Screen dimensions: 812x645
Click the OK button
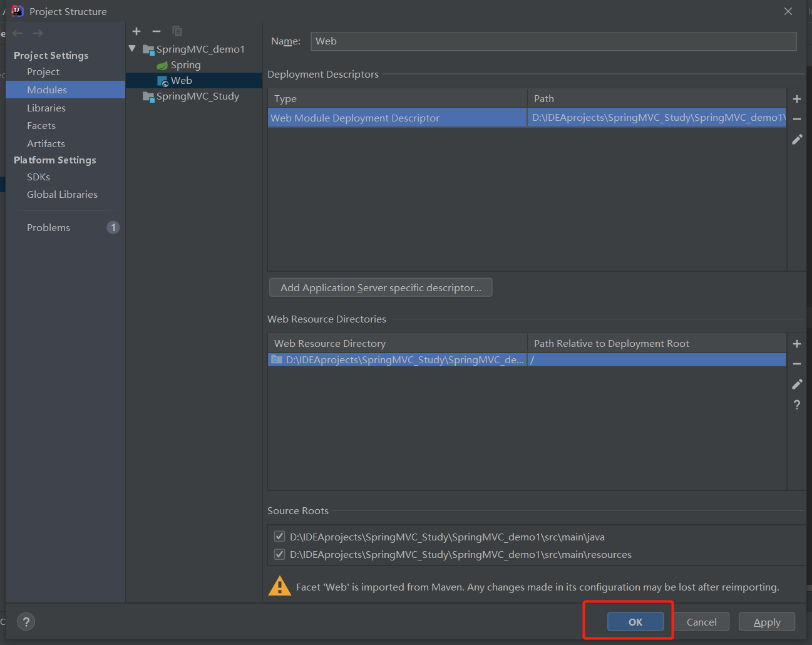click(635, 622)
